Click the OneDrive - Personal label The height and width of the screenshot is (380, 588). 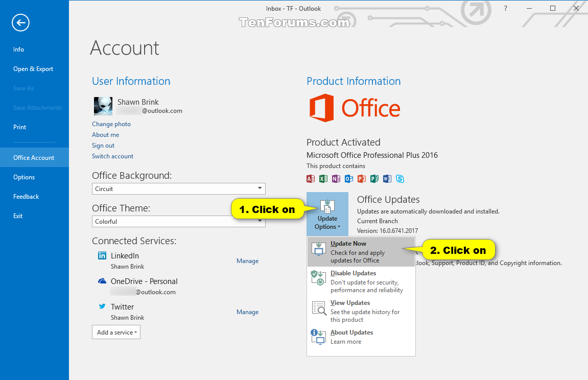144,281
